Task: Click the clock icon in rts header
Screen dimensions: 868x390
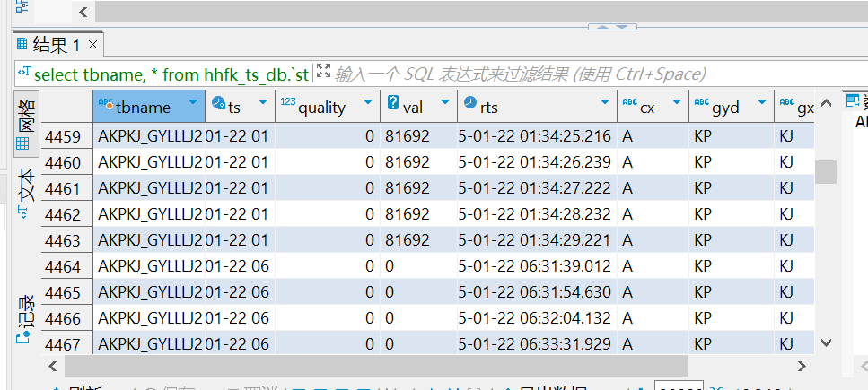Action: click(x=469, y=106)
